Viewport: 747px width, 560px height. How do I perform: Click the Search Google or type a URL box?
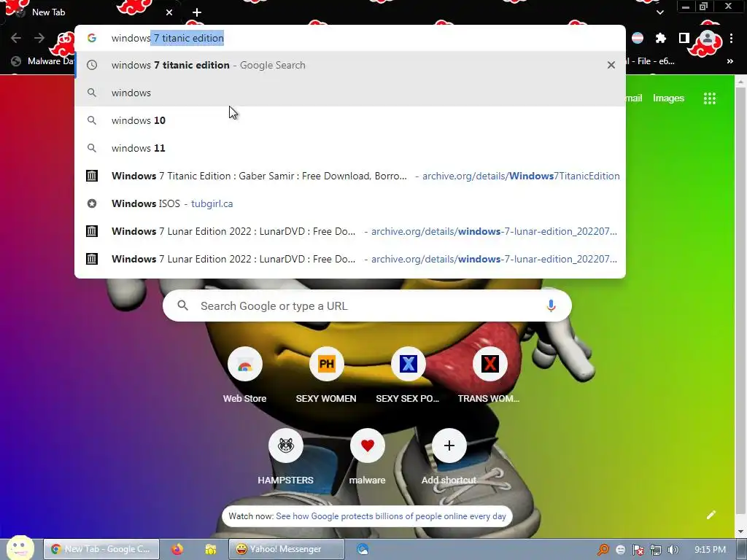[x=367, y=306]
